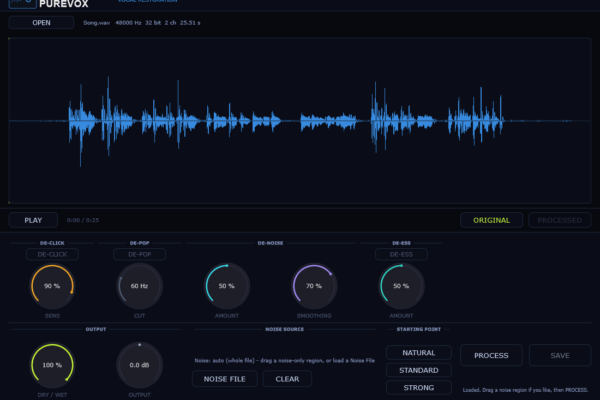The width and height of the screenshot is (600, 400).
Task: Load a noise profile via NOISE FILE
Action: (225, 379)
